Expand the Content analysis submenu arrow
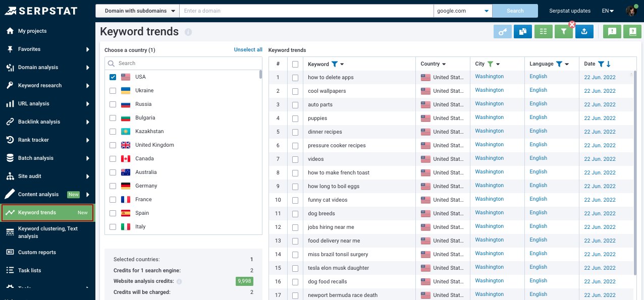The height and width of the screenshot is (300, 644). coord(88,194)
